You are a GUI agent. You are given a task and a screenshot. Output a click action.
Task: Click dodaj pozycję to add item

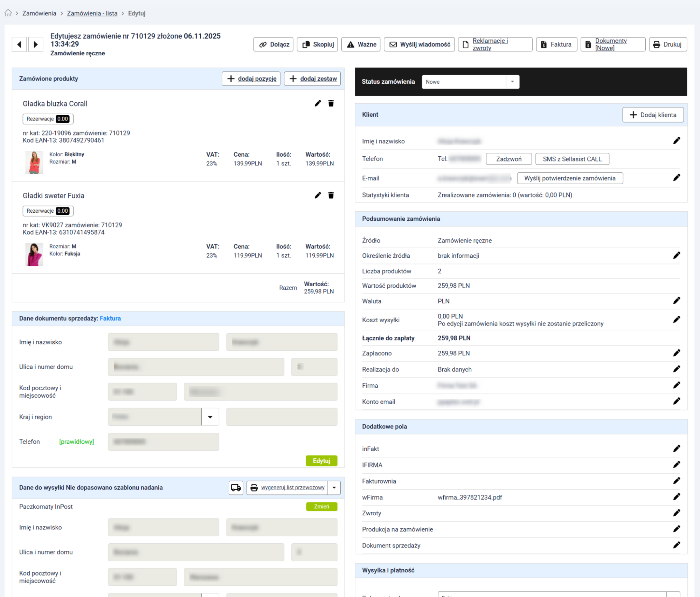(x=251, y=79)
